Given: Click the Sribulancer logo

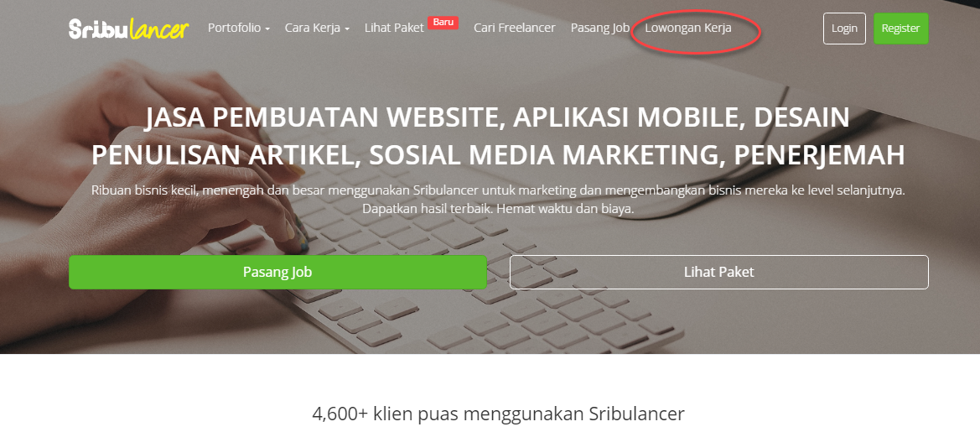Looking at the screenshot, I should (x=129, y=29).
